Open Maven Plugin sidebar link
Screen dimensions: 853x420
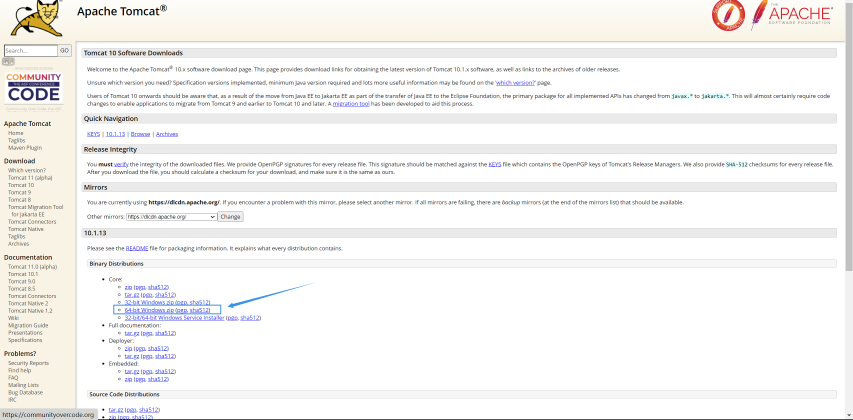point(25,147)
